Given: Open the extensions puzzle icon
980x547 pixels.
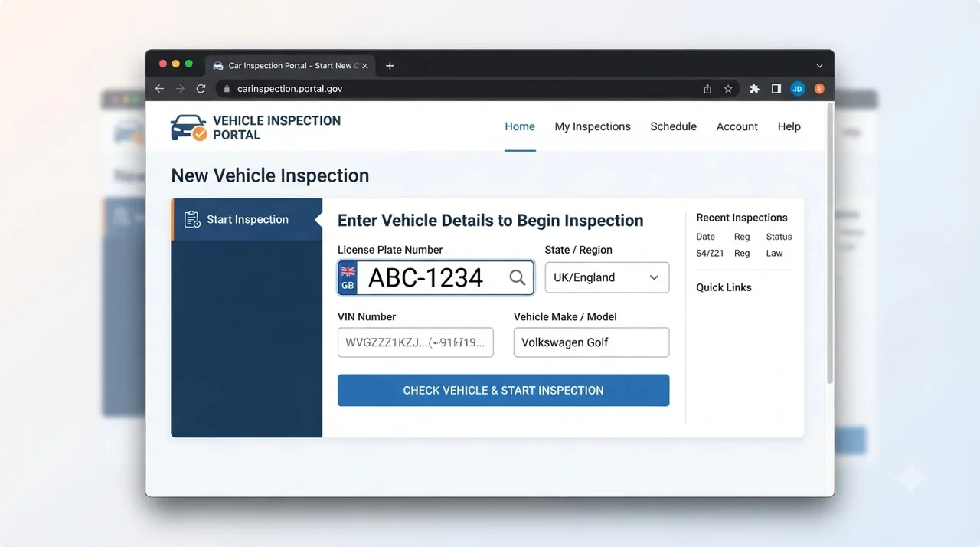Looking at the screenshot, I should tap(754, 89).
